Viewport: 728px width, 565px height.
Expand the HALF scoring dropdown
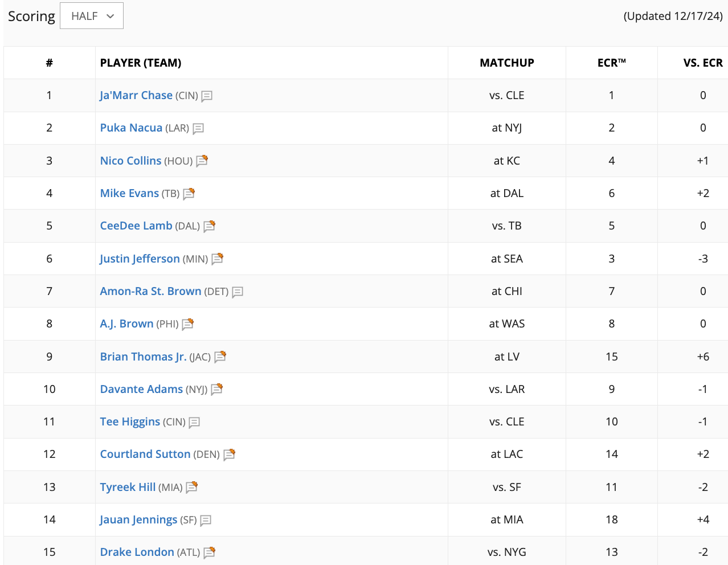(92, 16)
